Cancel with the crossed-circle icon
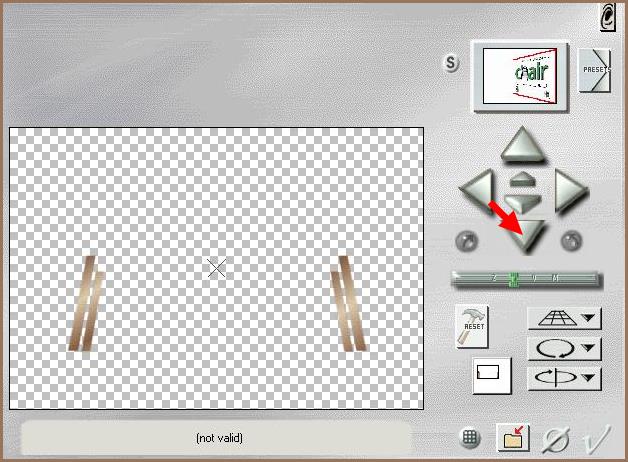Viewport: 628px width, 462px height. click(x=556, y=437)
